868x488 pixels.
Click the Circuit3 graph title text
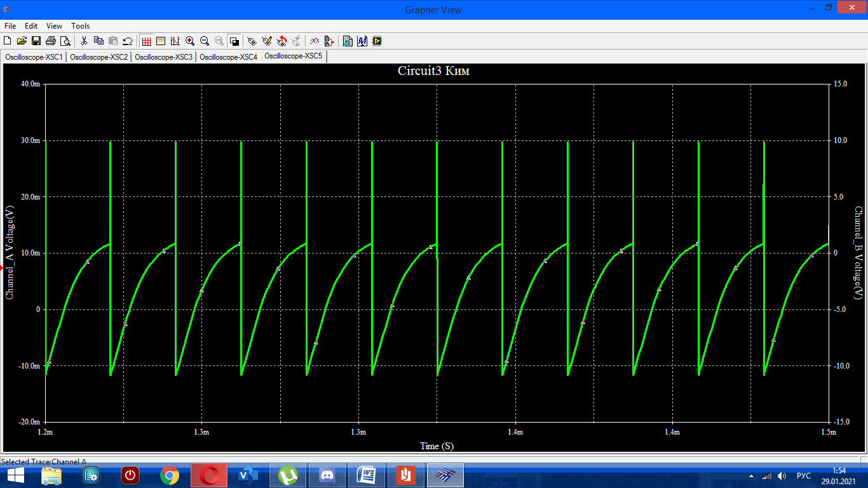click(x=433, y=71)
